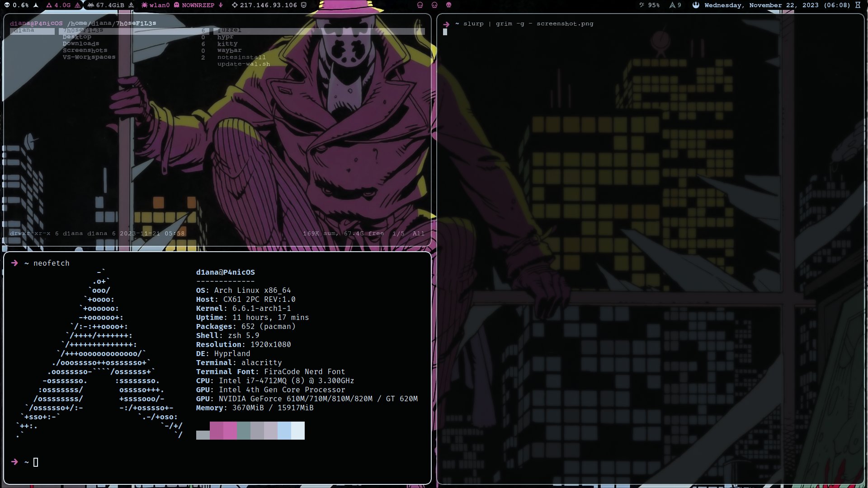Click the empty shell prompt below neofetch output
Screen dimensions: 868x488
coord(36,462)
